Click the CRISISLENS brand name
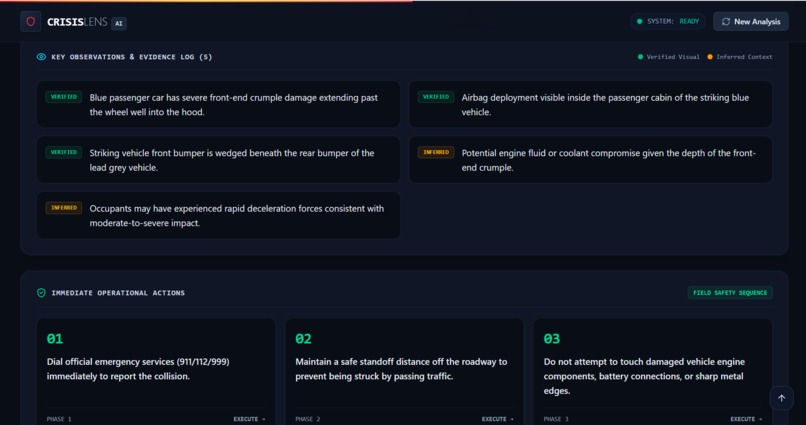This screenshot has width=806, height=425. pyautogui.click(x=77, y=22)
